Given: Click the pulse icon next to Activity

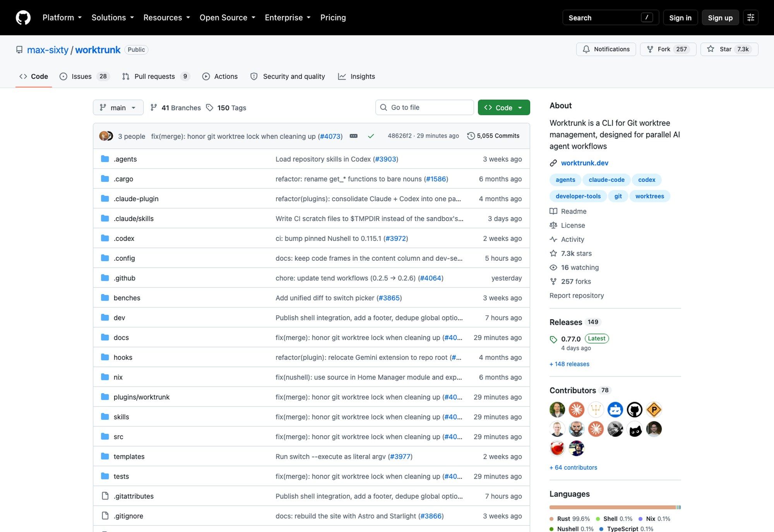Looking at the screenshot, I should click(553, 239).
